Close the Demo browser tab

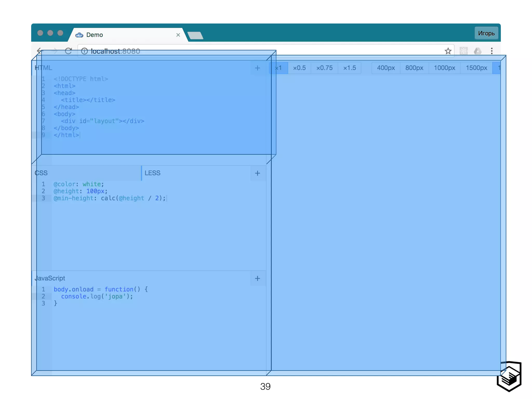178,35
